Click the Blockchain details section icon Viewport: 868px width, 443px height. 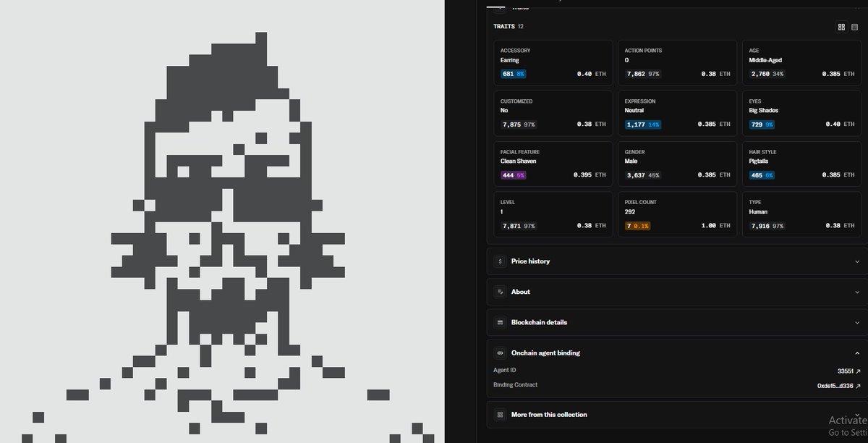(499, 322)
